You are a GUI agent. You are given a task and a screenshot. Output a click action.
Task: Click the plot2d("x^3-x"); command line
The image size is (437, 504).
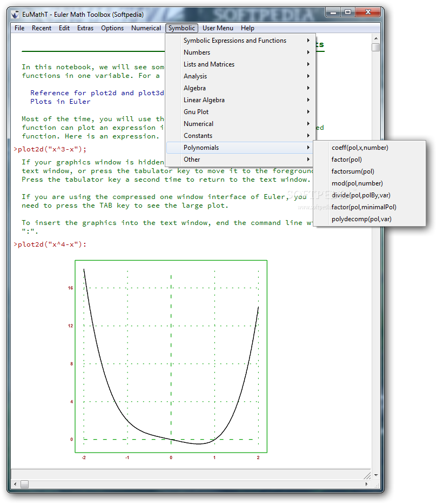click(x=50, y=149)
